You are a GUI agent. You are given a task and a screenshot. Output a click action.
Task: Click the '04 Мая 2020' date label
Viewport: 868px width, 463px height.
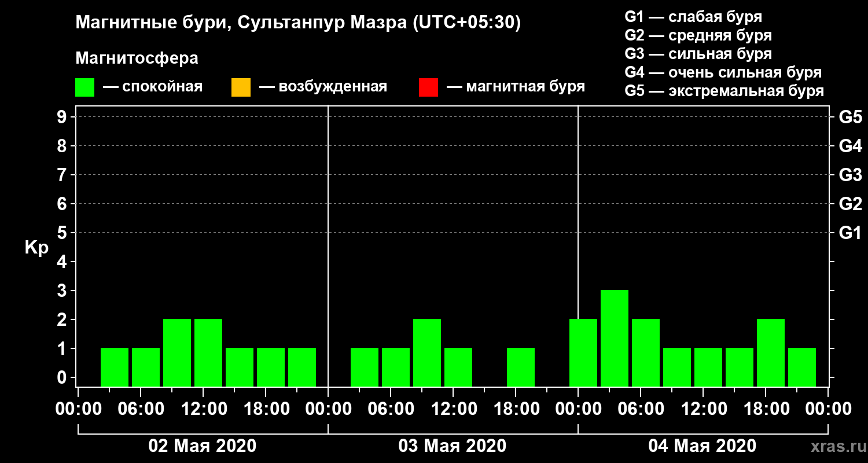click(703, 446)
